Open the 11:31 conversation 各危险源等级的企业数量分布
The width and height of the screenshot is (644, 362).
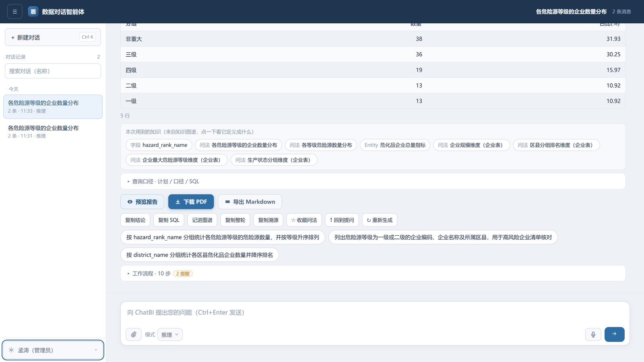[x=53, y=132]
